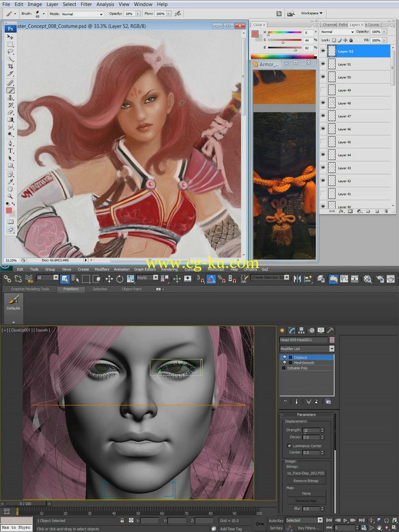Select the Move tool in Photoshop toolbox

pyautogui.click(x=10, y=36)
